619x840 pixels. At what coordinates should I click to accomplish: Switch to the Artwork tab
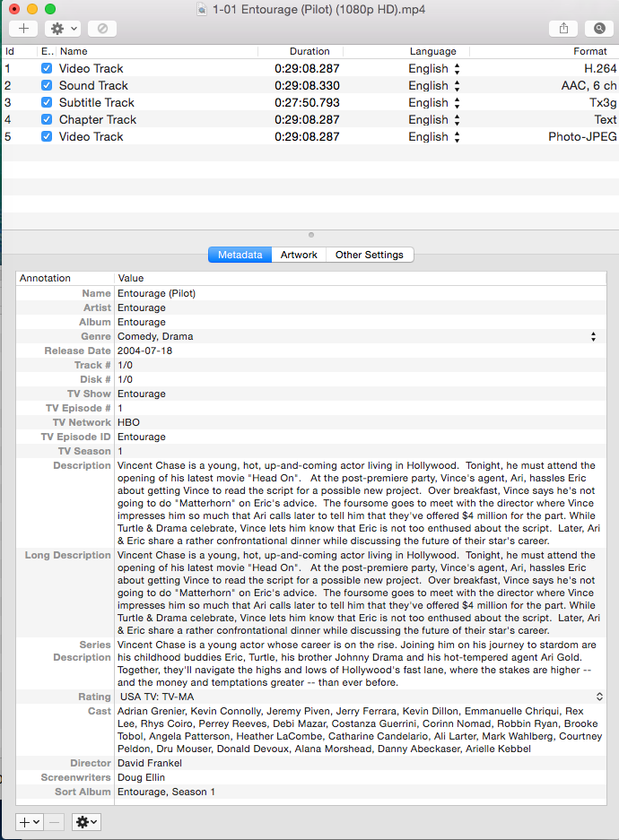point(299,255)
